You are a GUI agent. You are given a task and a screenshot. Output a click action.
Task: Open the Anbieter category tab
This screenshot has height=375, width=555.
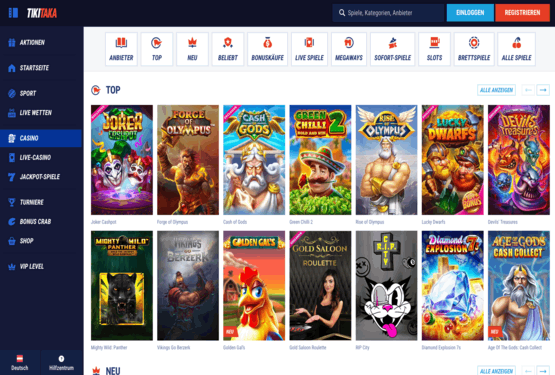121,49
